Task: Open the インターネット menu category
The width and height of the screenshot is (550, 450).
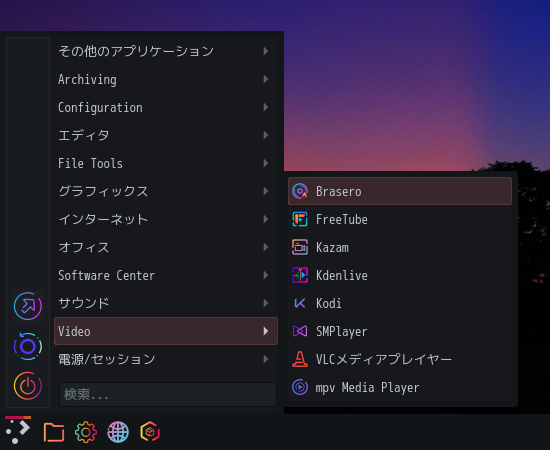Action: click(166, 219)
